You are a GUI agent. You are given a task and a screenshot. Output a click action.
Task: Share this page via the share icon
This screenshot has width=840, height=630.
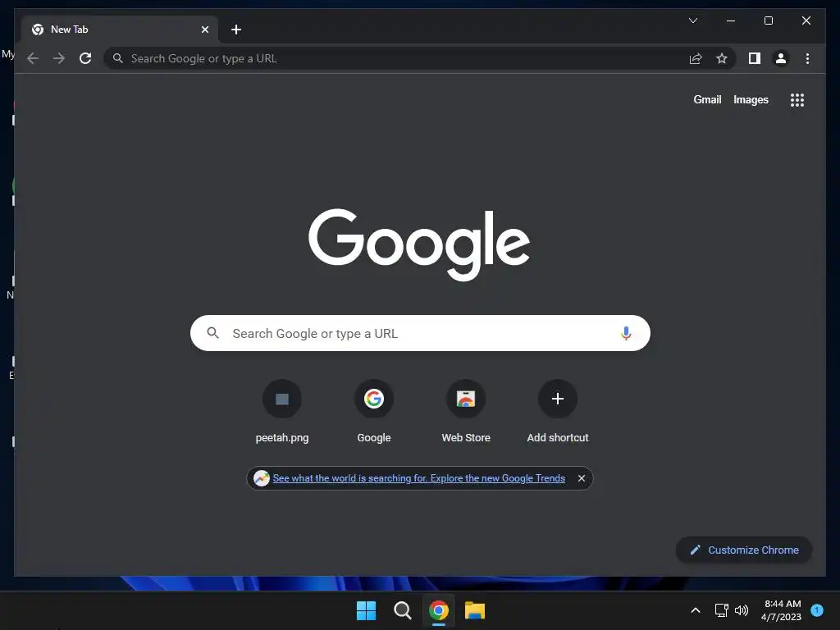click(696, 58)
